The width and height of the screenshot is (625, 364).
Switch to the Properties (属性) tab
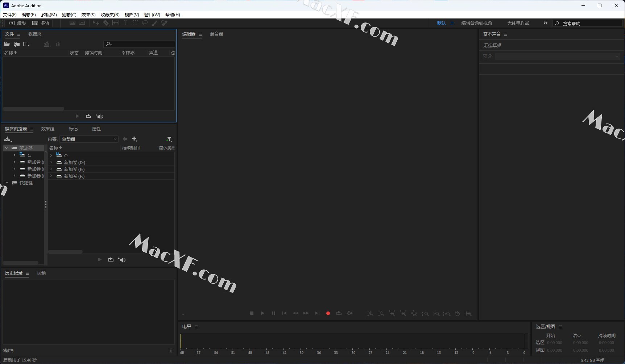pos(96,129)
